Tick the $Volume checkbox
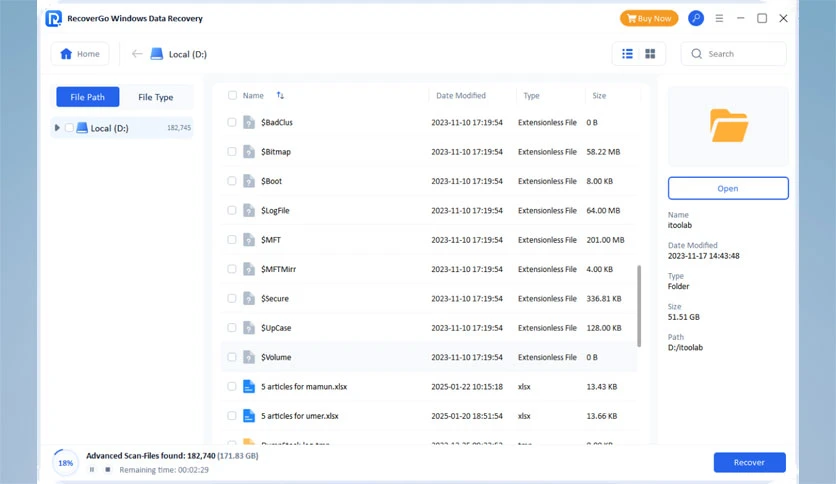Image resolution: width=836 pixels, height=484 pixels. (x=232, y=357)
